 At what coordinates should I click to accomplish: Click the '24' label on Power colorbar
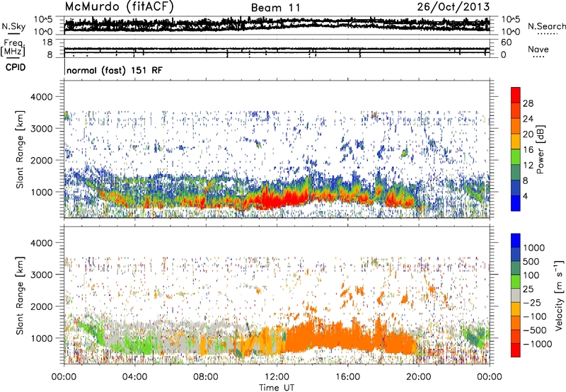[x=528, y=119]
